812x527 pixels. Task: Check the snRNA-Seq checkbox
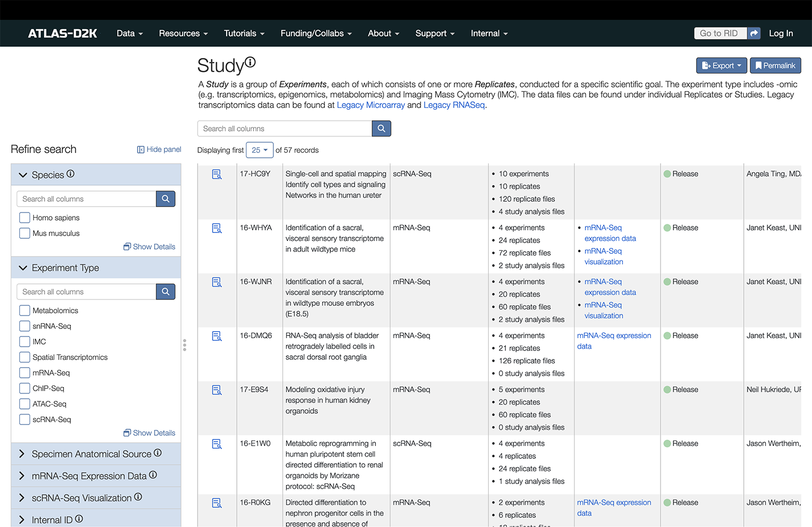(x=25, y=326)
